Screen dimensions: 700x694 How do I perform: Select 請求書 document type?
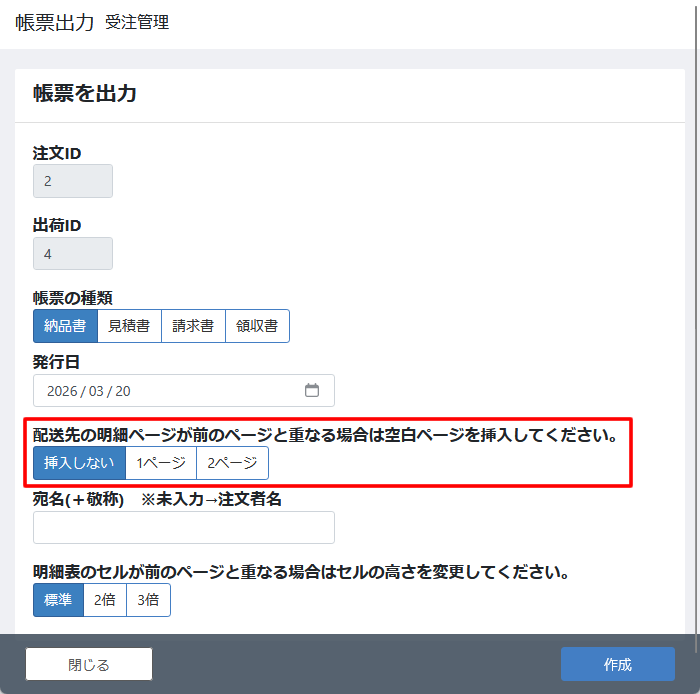(x=193, y=326)
